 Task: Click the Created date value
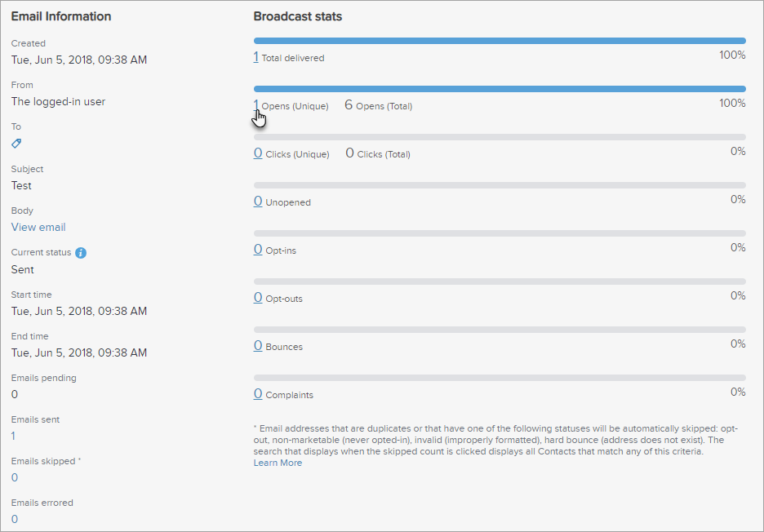(79, 60)
